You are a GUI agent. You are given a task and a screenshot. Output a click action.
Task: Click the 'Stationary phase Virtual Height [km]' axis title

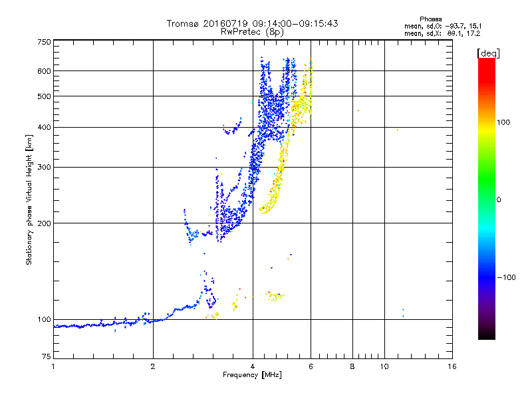pyautogui.click(x=29, y=199)
